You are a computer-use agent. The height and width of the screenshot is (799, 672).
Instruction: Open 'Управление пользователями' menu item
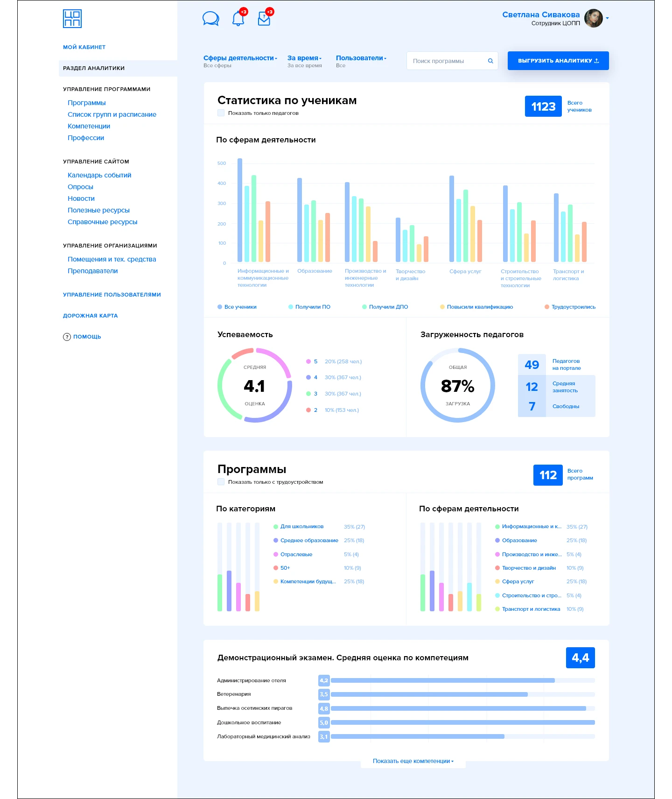pos(112,295)
